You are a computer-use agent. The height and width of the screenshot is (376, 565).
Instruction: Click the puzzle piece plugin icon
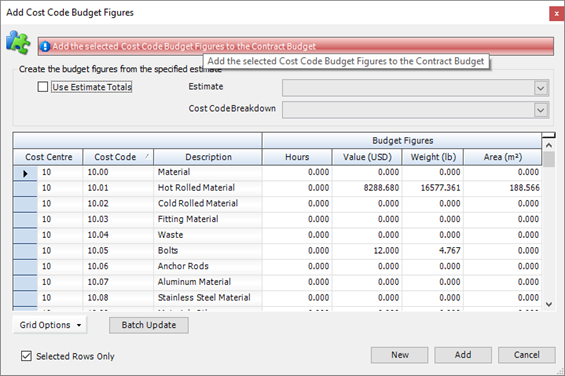[x=18, y=43]
